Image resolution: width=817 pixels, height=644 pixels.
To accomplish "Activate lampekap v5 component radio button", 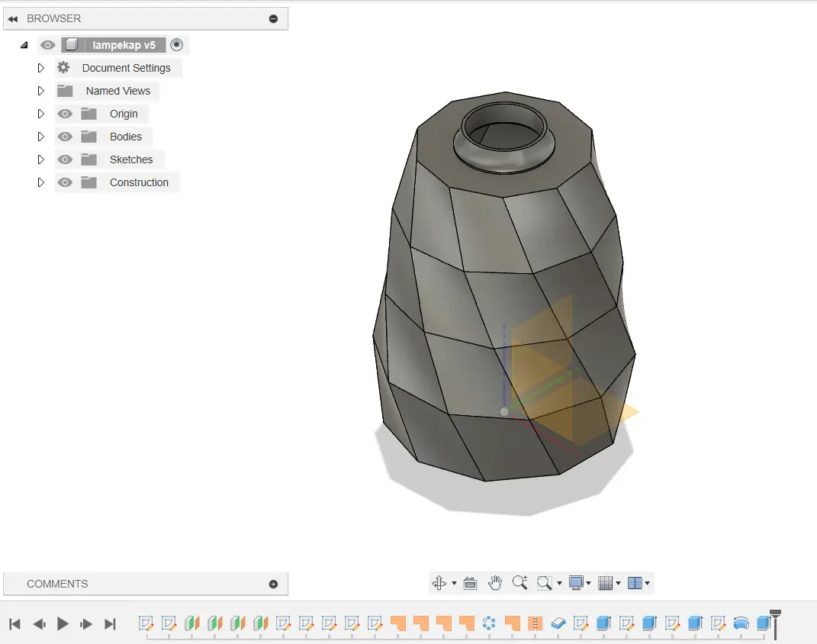I will coord(177,45).
